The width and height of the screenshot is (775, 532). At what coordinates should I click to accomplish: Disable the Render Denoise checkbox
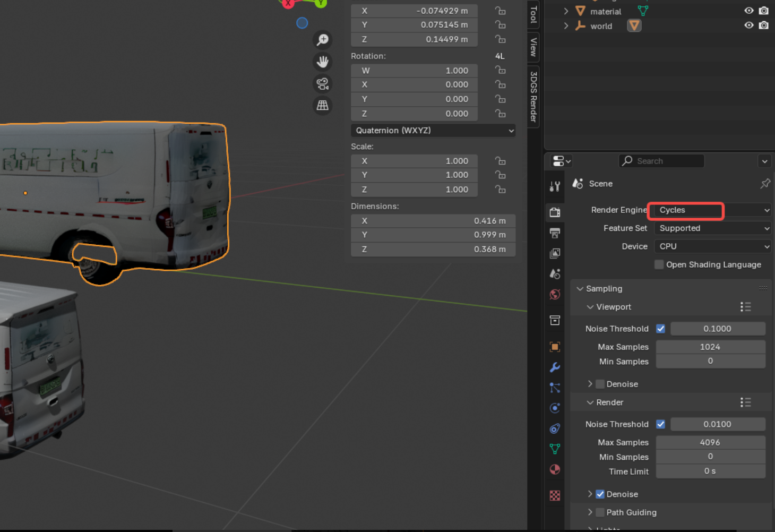[x=600, y=494]
